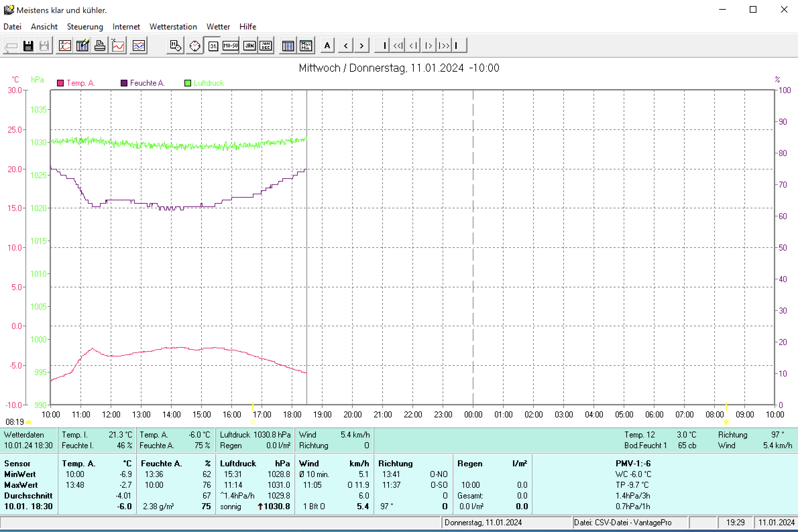The image size is (798, 532).
Task: Open the Steuerung menu
Action: [84, 26]
